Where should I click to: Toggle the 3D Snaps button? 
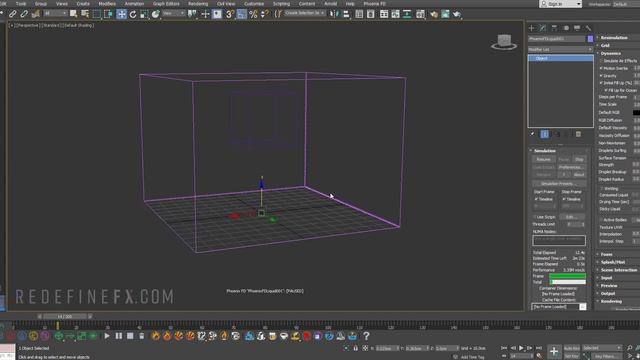coord(230,14)
